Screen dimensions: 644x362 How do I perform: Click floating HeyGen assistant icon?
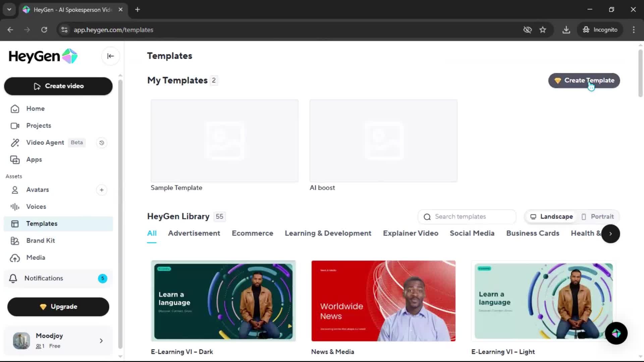click(x=616, y=333)
